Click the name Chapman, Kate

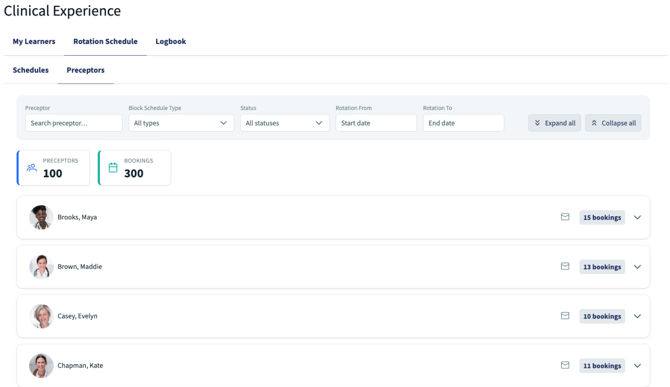(x=80, y=366)
